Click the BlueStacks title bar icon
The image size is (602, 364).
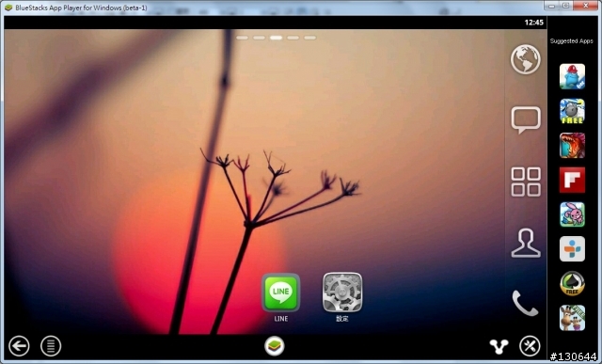coord(8,8)
